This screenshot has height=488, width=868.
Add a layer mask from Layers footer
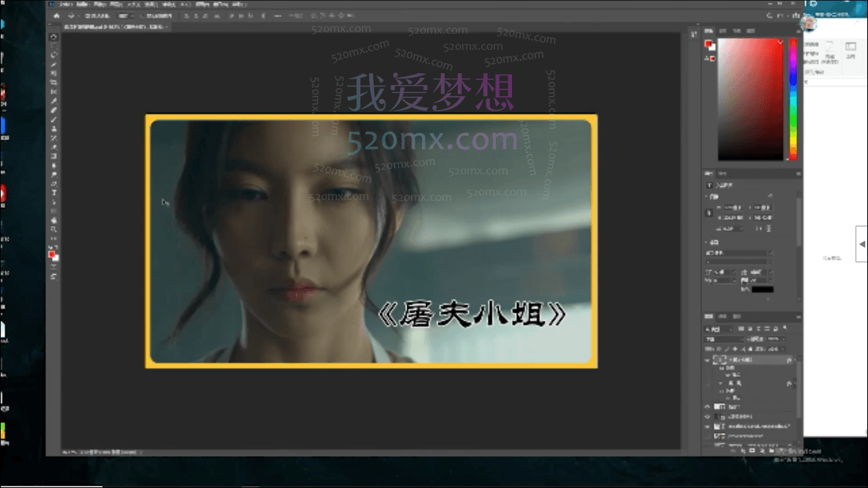click(x=752, y=451)
